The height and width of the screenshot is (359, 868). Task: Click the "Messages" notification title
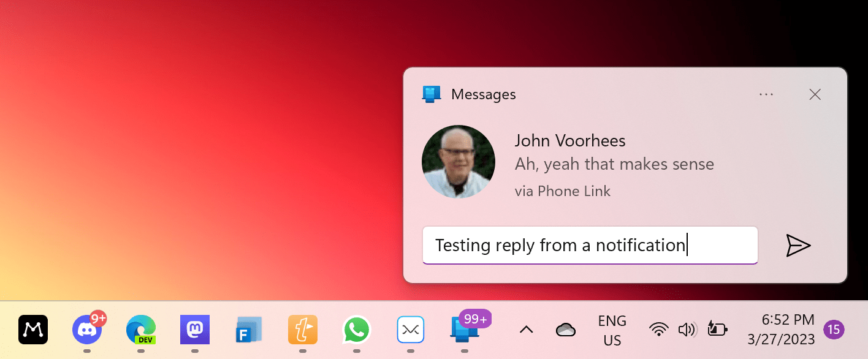[x=484, y=94]
